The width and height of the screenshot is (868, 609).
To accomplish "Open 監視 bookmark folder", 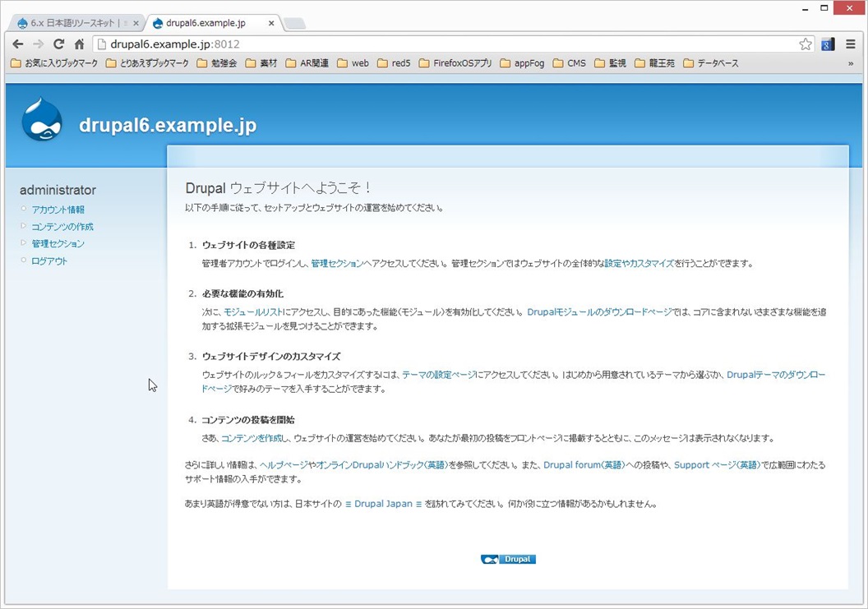I will pyautogui.click(x=611, y=63).
